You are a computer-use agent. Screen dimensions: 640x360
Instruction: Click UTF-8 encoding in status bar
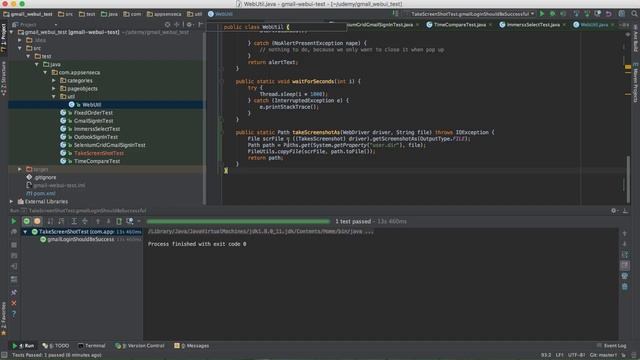coord(576,355)
